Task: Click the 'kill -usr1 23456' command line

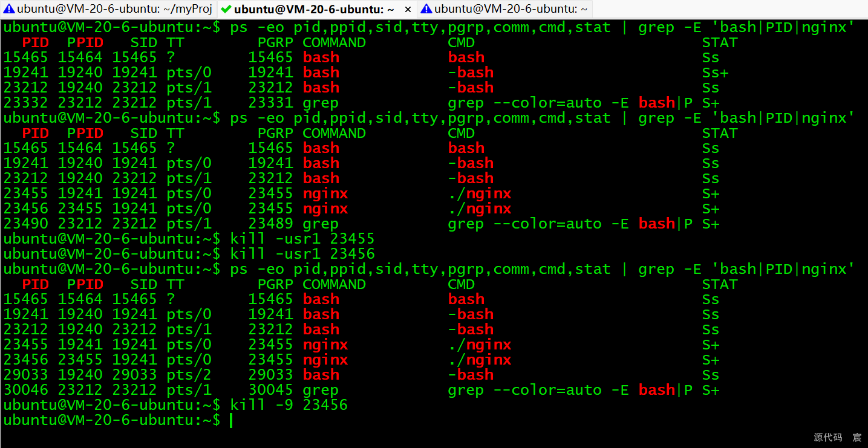Action: [x=302, y=254]
